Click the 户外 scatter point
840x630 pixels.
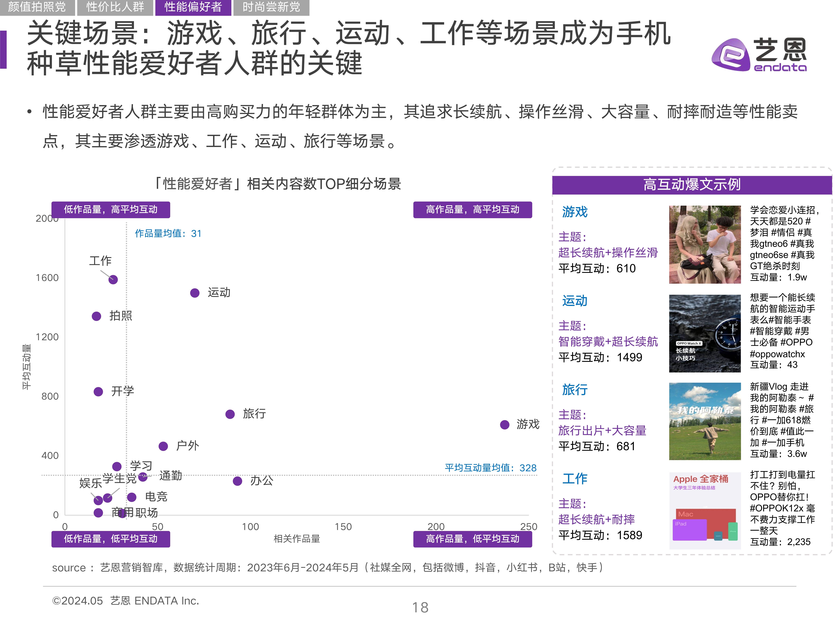tap(163, 446)
